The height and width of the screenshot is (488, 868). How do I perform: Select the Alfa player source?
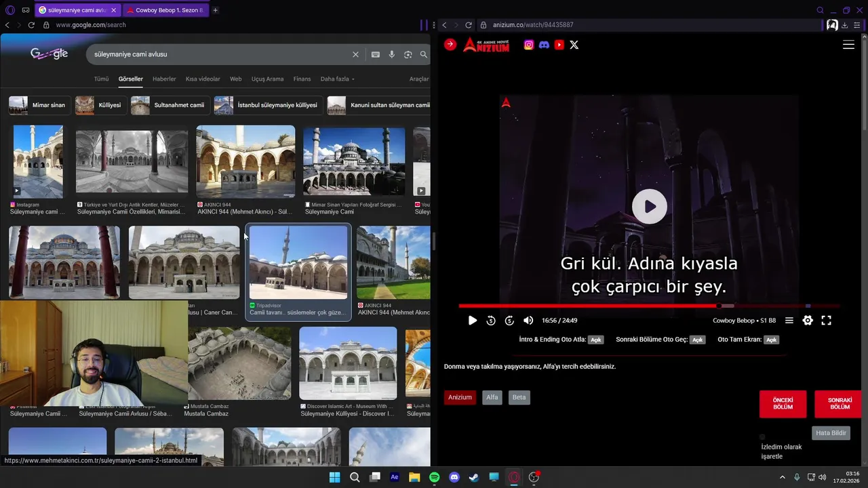click(x=492, y=397)
